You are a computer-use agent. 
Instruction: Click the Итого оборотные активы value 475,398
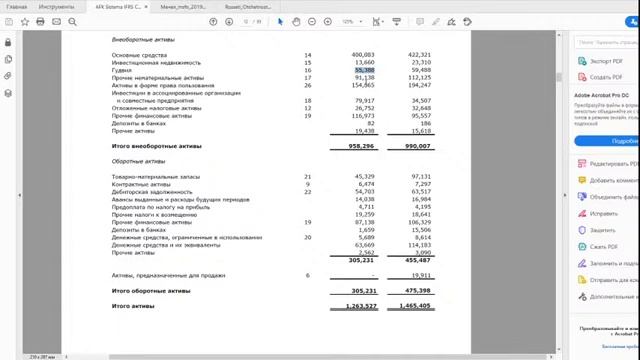pos(418,290)
